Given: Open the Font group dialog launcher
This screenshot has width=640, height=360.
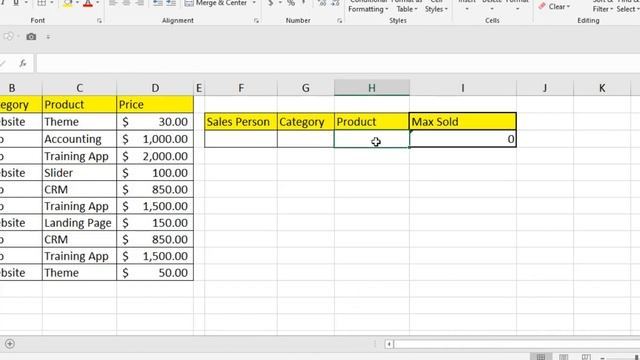Looking at the screenshot, I should pos(99,21).
